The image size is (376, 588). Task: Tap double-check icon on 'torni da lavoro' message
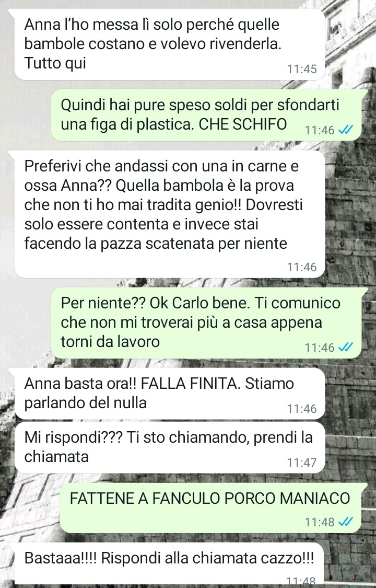345,347
